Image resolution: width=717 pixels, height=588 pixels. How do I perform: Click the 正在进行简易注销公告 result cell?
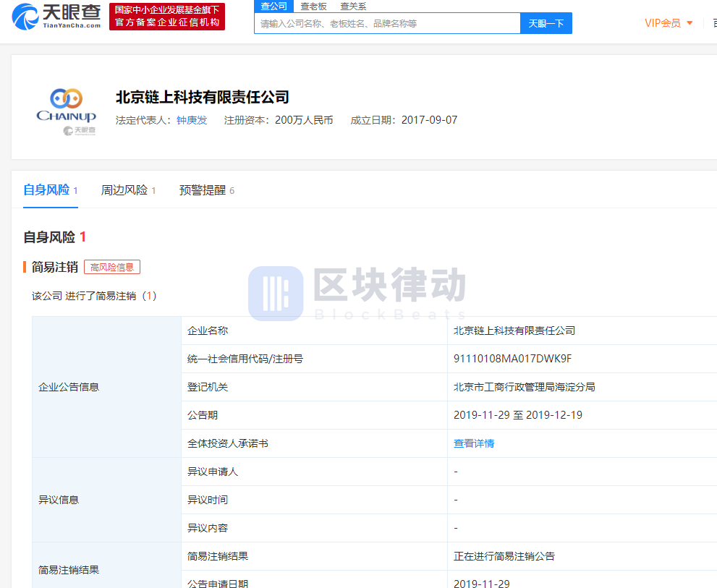point(504,556)
